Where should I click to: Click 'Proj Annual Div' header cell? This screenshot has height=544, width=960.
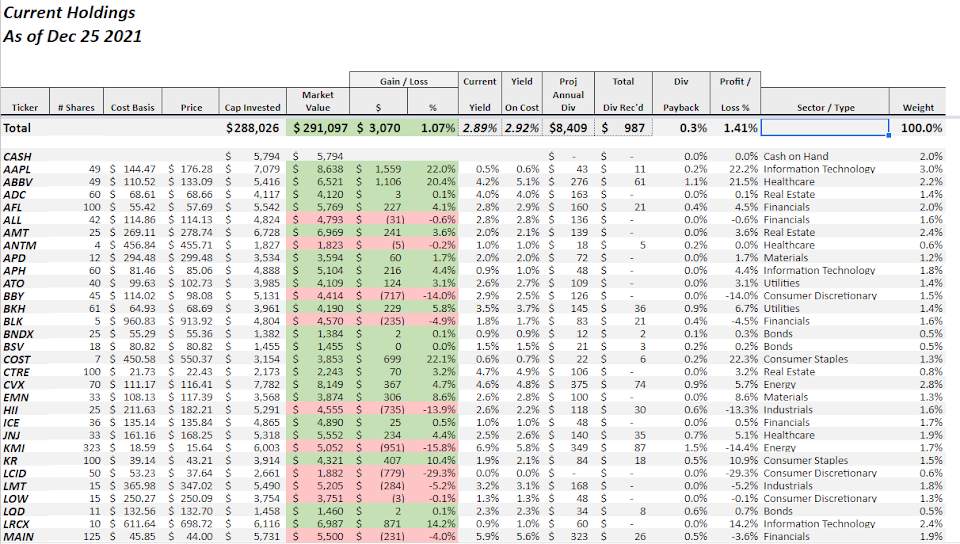tap(568, 94)
